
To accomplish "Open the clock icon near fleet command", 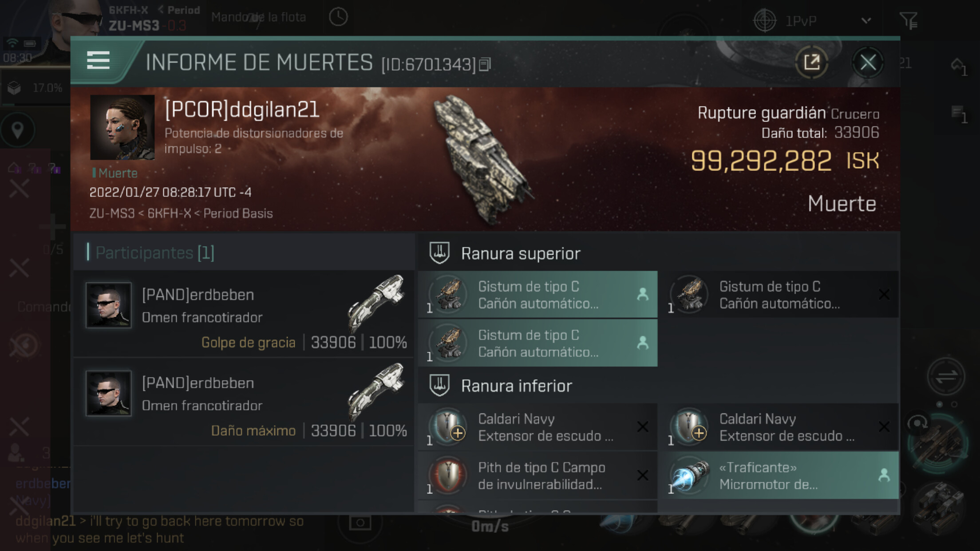I will click(x=338, y=17).
